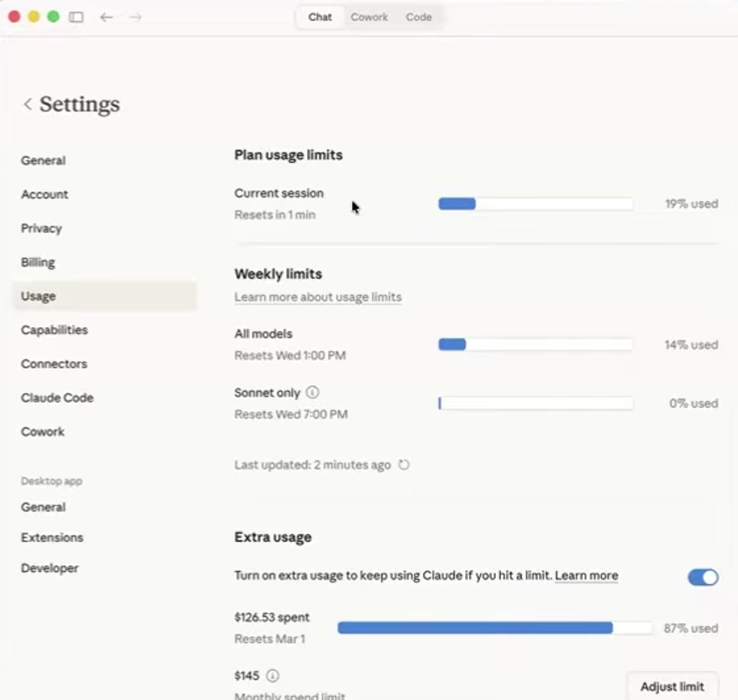The height and width of the screenshot is (700, 738).
Task: Switch to the Cowork tab
Action: click(x=369, y=17)
